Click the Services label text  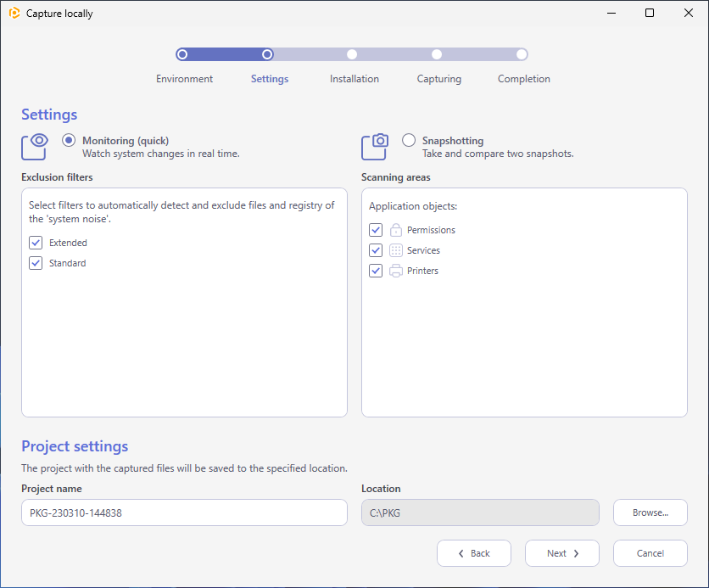click(423, 250)
